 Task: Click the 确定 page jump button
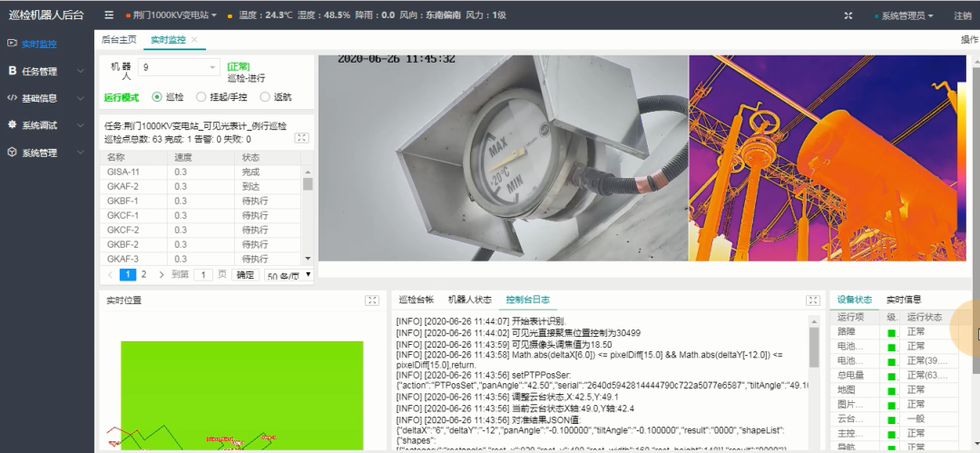pyautogui.click(x=245, y=274)
